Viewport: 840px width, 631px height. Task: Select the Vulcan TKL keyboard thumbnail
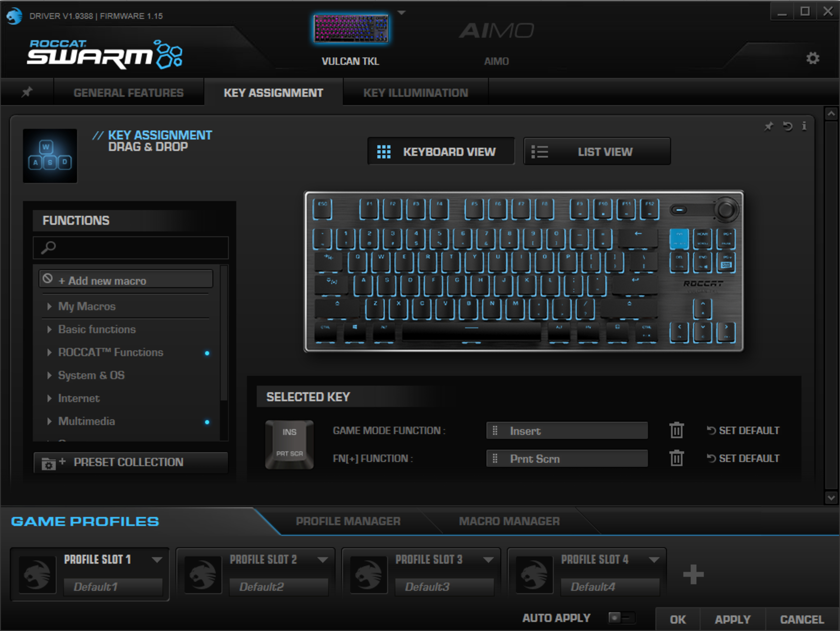350,28
